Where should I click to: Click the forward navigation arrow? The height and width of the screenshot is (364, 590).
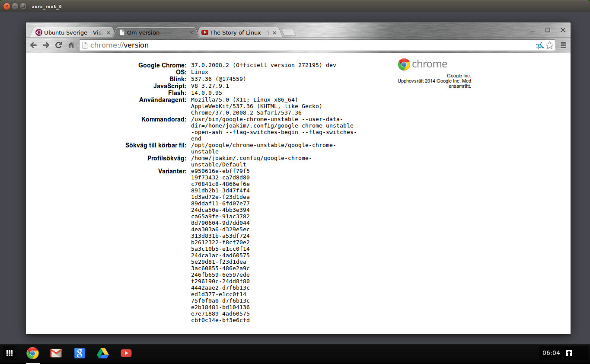click(46, 45)
